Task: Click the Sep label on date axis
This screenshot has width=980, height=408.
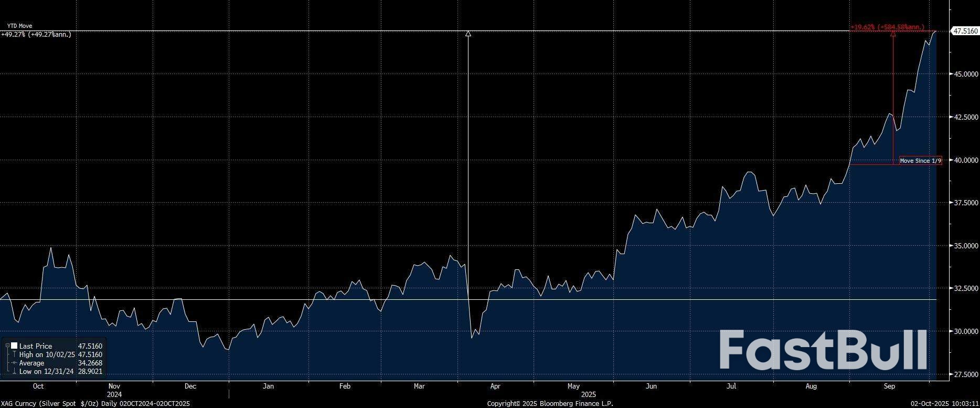Action: pyautogui.click(x=889, y=386)
